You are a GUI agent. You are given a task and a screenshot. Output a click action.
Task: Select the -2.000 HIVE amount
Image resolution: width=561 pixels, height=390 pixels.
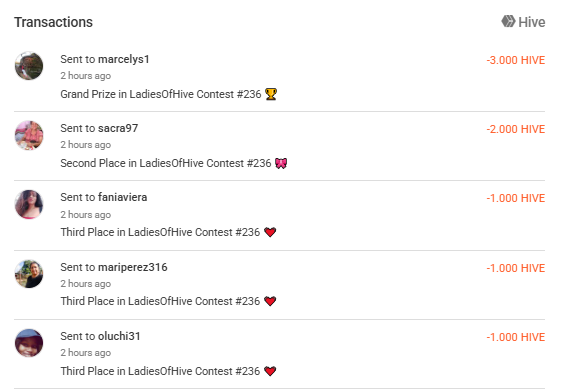(x=516, y=129)
